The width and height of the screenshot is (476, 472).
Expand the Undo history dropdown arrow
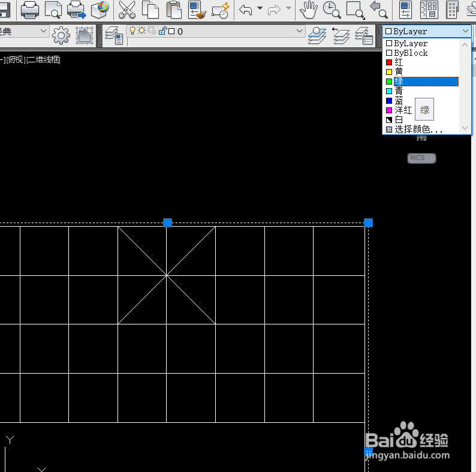(260, 8)
